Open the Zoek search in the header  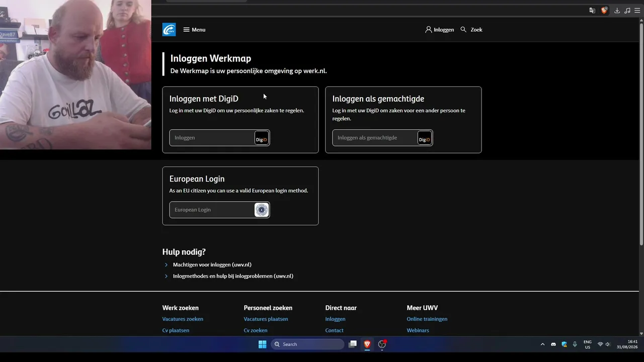click(x=471, y=30)
